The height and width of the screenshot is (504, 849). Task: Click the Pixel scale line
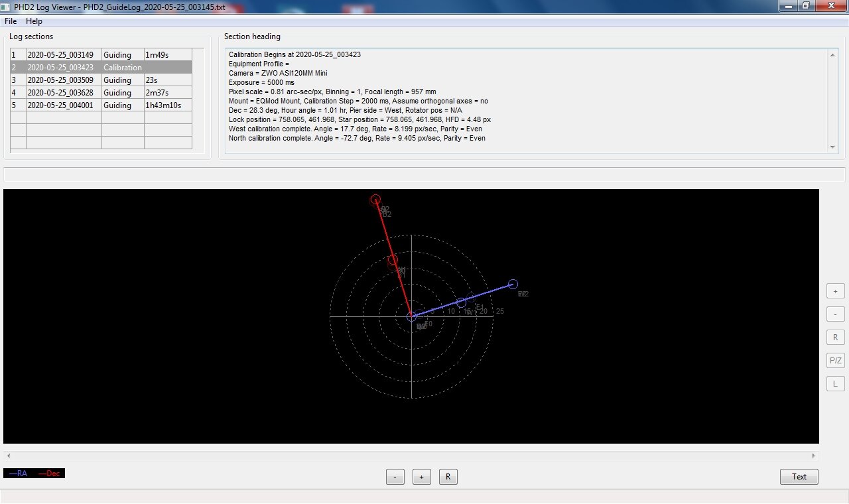(332, 92)
